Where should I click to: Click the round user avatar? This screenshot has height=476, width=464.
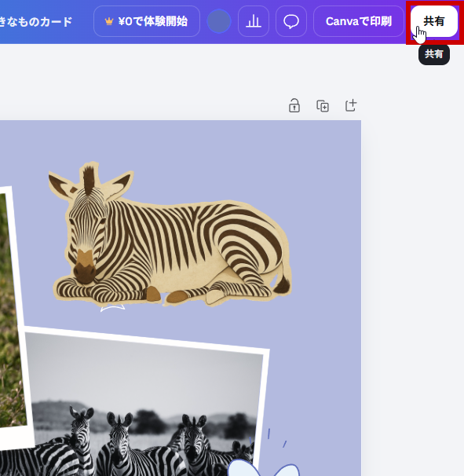point(219,21)
